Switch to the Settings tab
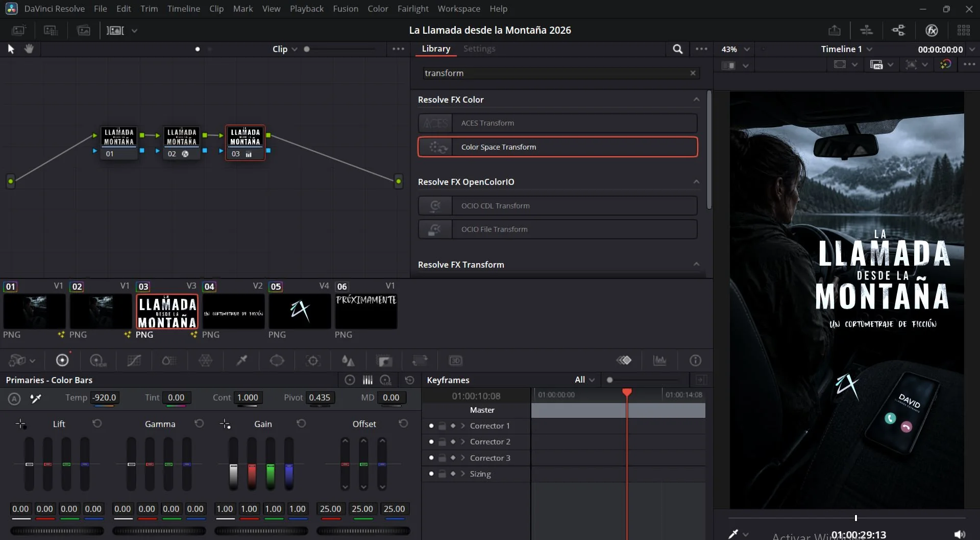The width and height of the screenshot is (980, 540). click(x=479, y=49)
